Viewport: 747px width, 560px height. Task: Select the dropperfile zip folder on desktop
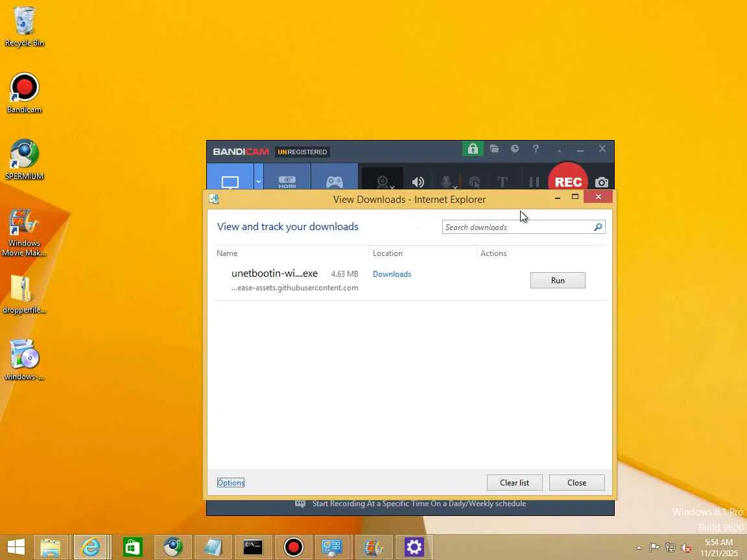tap(24, 294)
